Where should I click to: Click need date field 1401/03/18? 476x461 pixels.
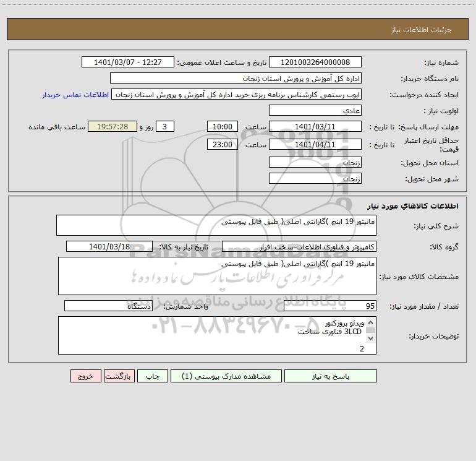click(x=109, y=246)
